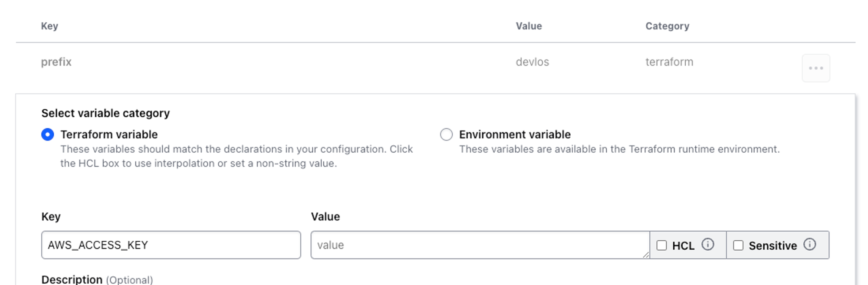Screen dimensions: 868x285
Task: Choose the Environment variable radio button
Action: coord(446,134)
